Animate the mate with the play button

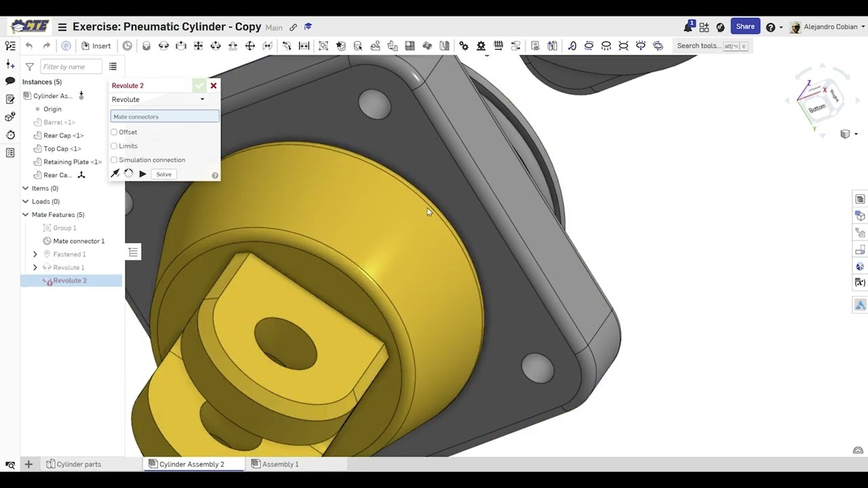click(142, 174)
